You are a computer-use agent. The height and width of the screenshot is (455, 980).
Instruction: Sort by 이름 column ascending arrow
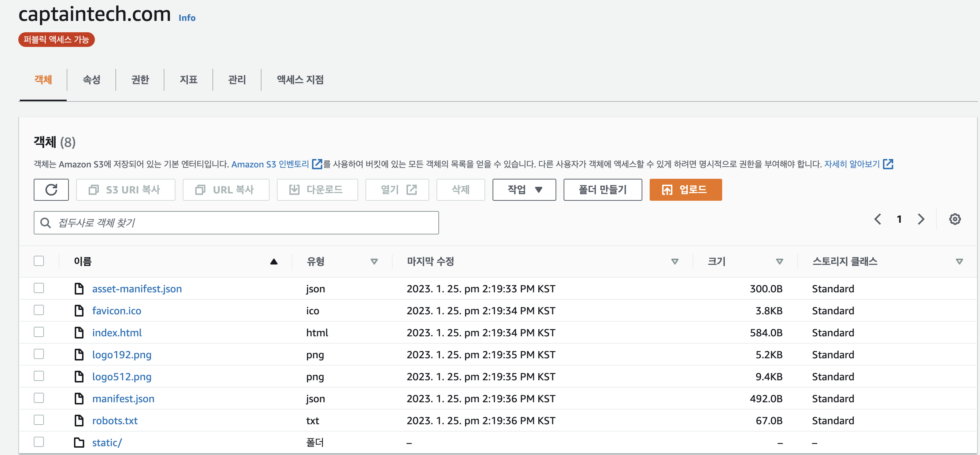(x=274, y=261)
